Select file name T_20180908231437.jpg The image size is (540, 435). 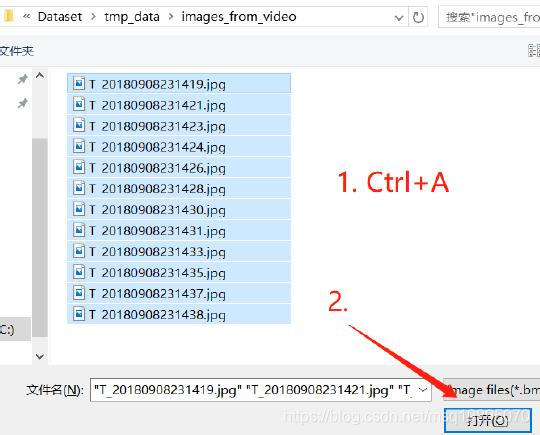157,294
